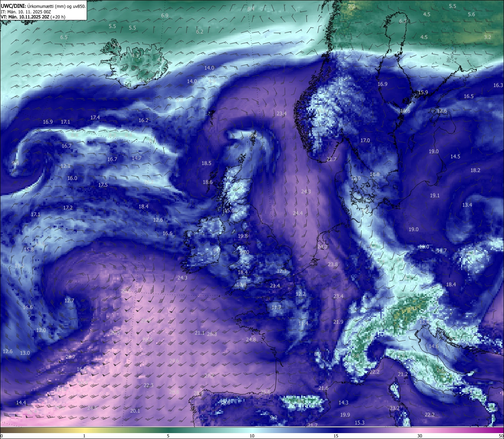Viewport: 504px width, 439px height.
Task: Click the 18.5 value label
Action: click(x=206, y=163)
